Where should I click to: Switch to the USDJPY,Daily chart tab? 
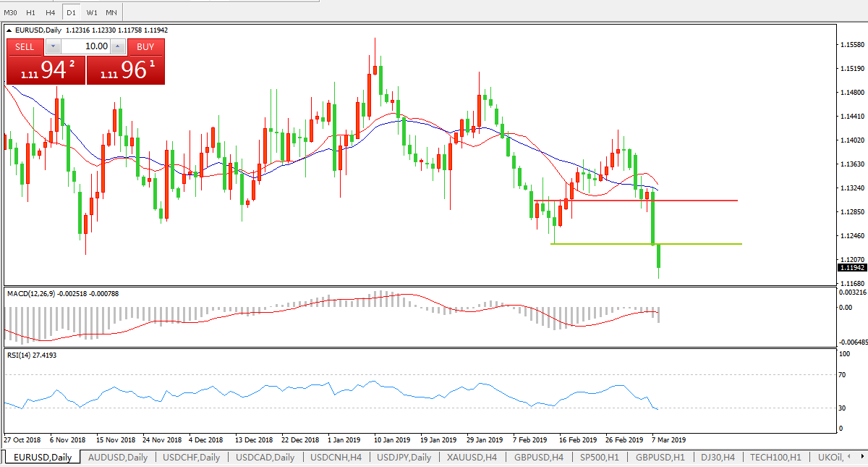click(x=404, y=457)
